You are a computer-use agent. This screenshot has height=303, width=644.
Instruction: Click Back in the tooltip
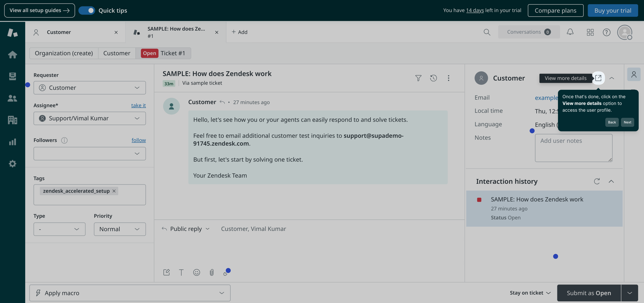(x=612, y=122)
